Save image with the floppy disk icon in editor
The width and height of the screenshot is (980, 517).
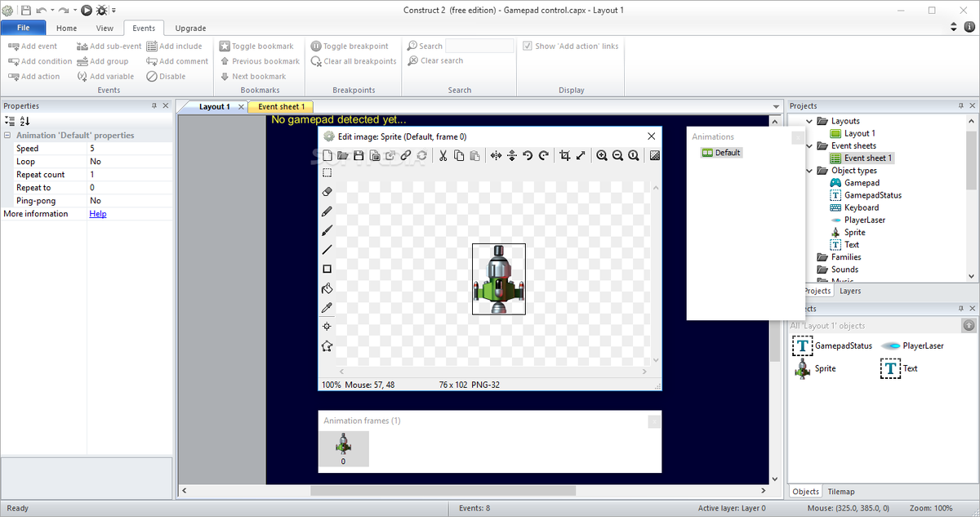(359, 155)
